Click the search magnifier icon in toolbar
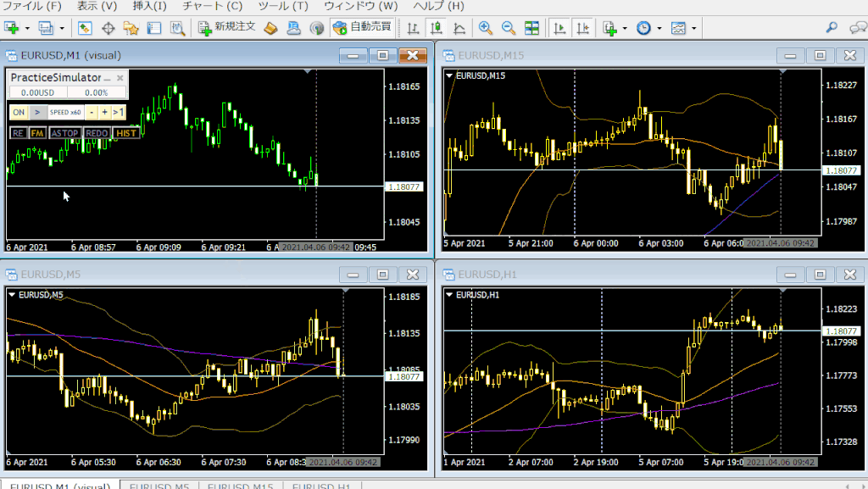The width and height of the screenshot is (868, 489). pyautogui.click(x=832, y=27)
